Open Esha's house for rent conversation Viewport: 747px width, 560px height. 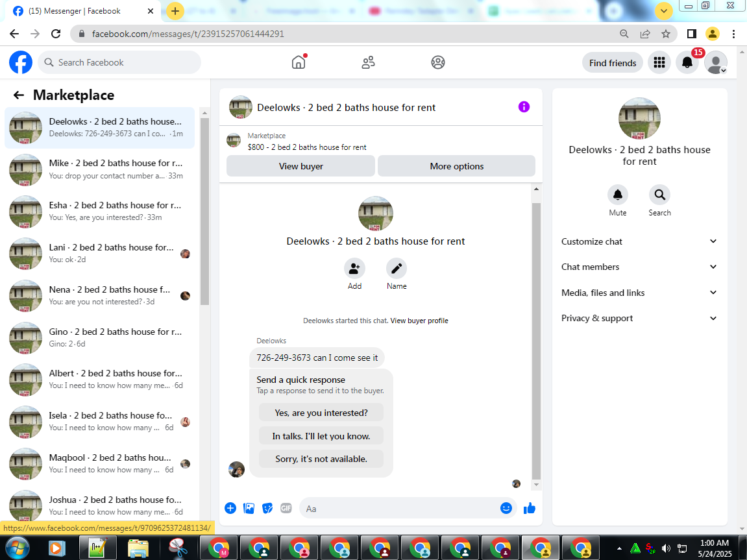(x=99, y=212)
